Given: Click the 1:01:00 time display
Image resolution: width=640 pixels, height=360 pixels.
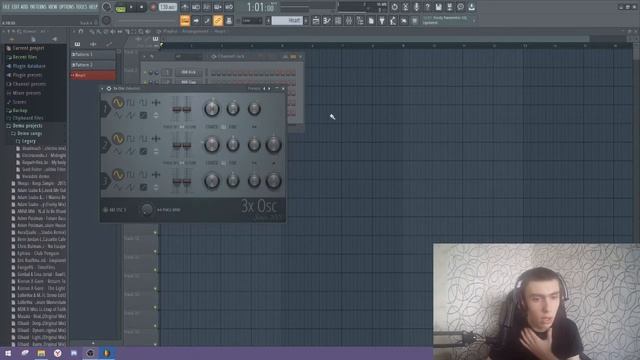Looking at the screenshot, I should point(260,7).
